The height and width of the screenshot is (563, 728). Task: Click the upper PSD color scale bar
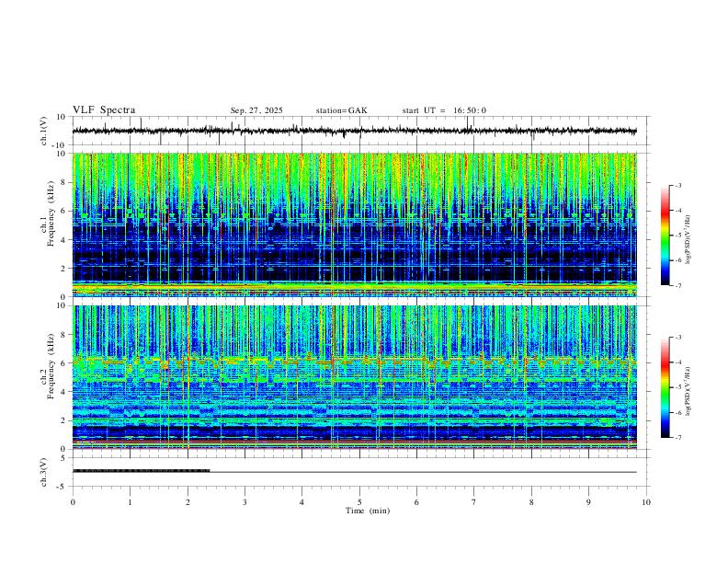tap(665, 236)
